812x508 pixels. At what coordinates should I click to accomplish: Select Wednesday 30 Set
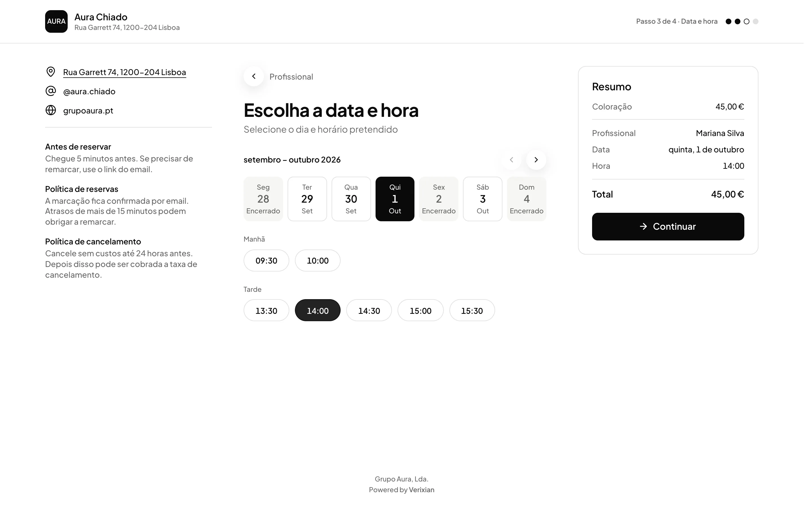click(351, 199)
